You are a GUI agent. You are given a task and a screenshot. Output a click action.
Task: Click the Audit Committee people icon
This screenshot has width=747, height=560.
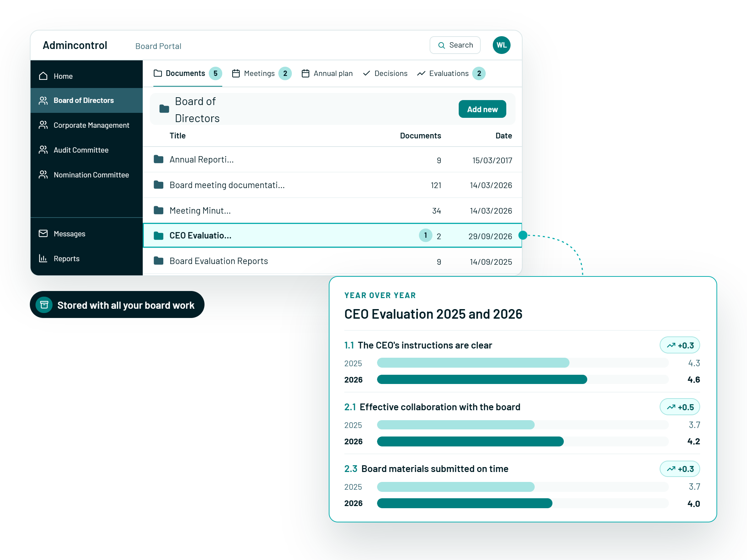coord(43,150)
